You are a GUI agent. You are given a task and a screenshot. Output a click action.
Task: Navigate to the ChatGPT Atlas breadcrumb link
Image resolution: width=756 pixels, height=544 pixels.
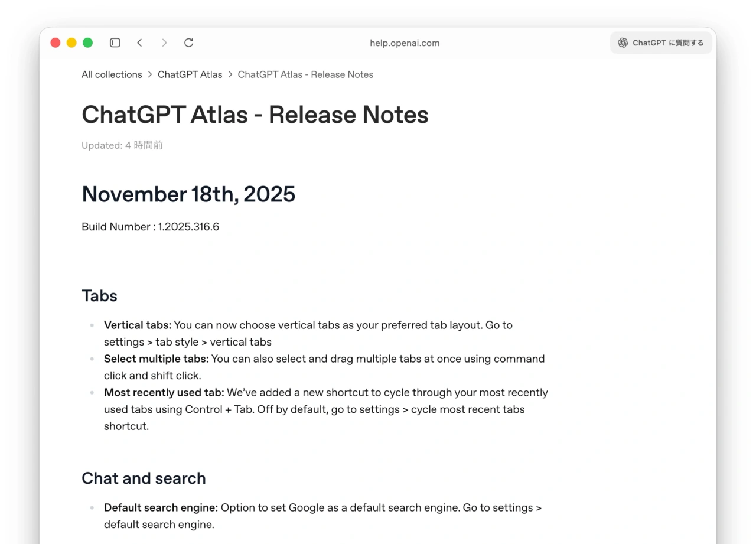tap(190, 74)
